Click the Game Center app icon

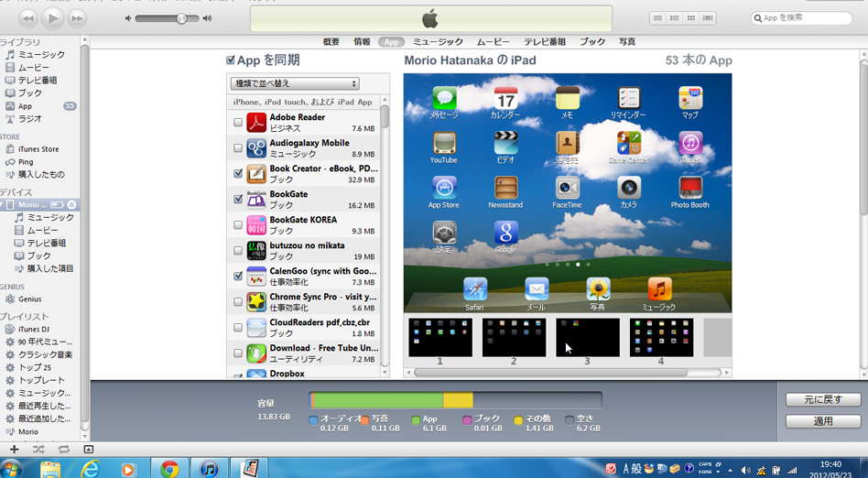pos(629,144)
